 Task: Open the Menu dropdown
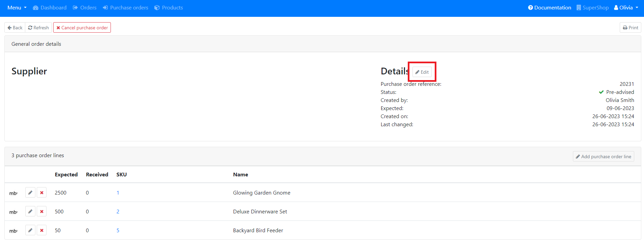coord(17,8)
